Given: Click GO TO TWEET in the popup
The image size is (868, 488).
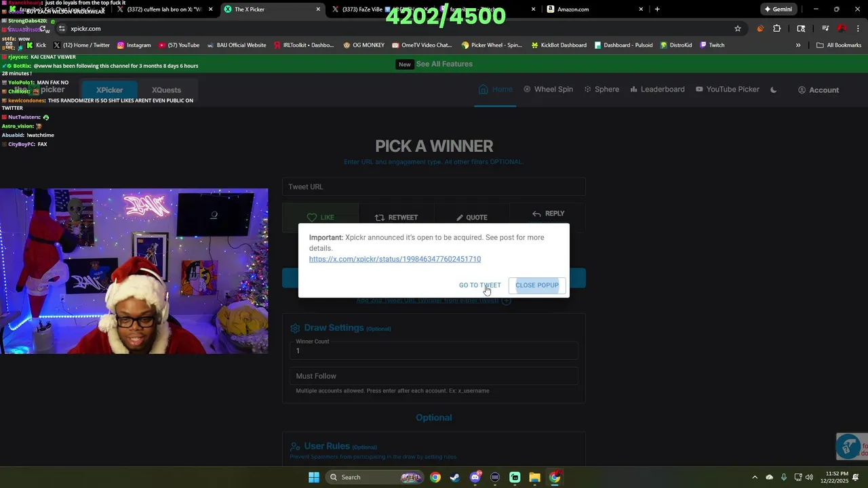Looking at the screenshot, I should tap(480, 285).
